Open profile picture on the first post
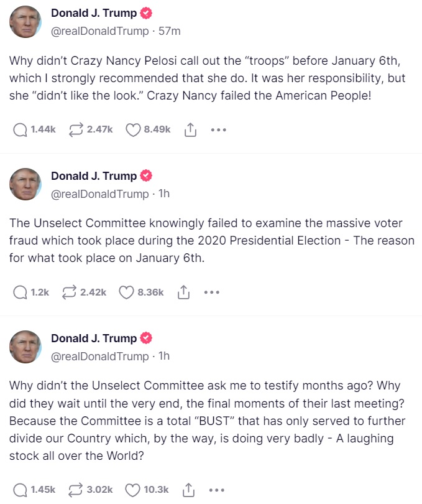The width and height of the screenshot is (422, 504). pyautogui.click(x=25, y=22)
